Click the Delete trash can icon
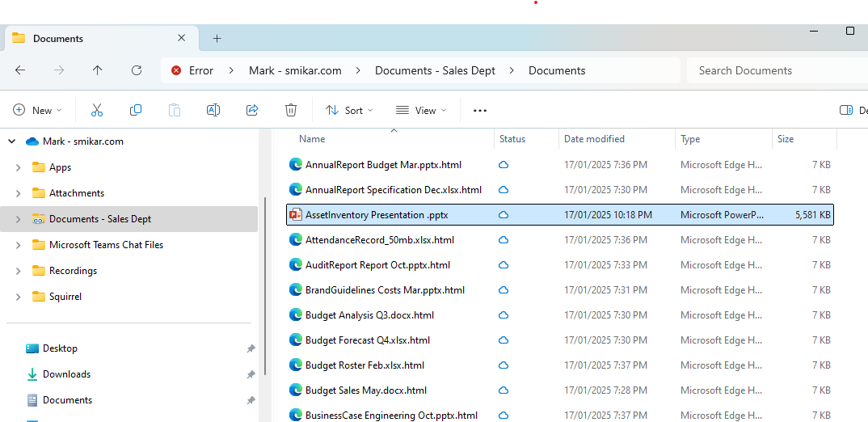 point(291,110)
